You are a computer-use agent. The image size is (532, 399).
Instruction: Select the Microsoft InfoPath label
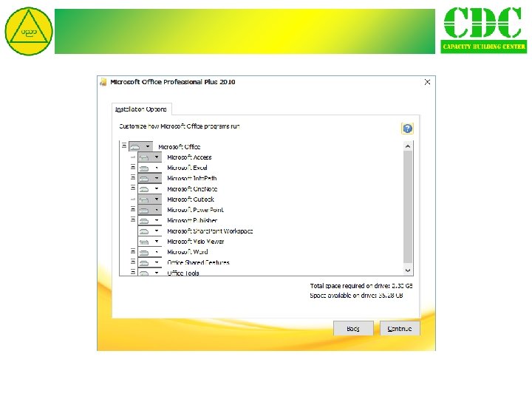[x=191, y=179]
